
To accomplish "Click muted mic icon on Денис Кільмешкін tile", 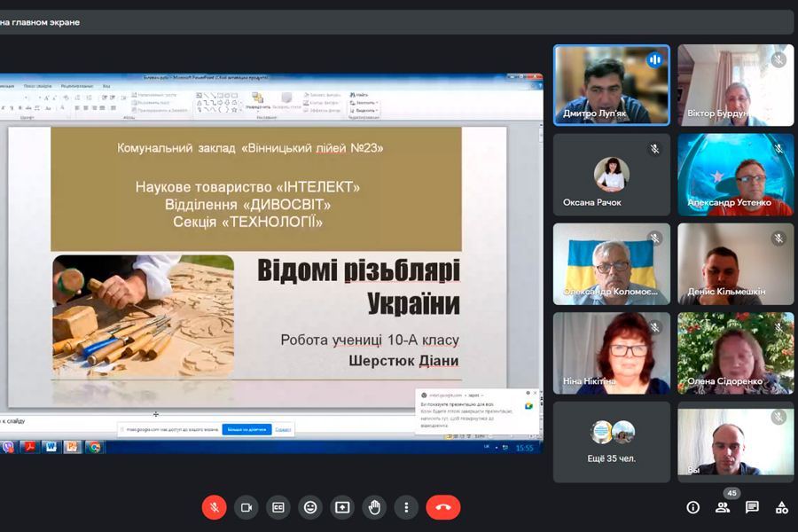I will pyautogui.click(x=778, y=238).
